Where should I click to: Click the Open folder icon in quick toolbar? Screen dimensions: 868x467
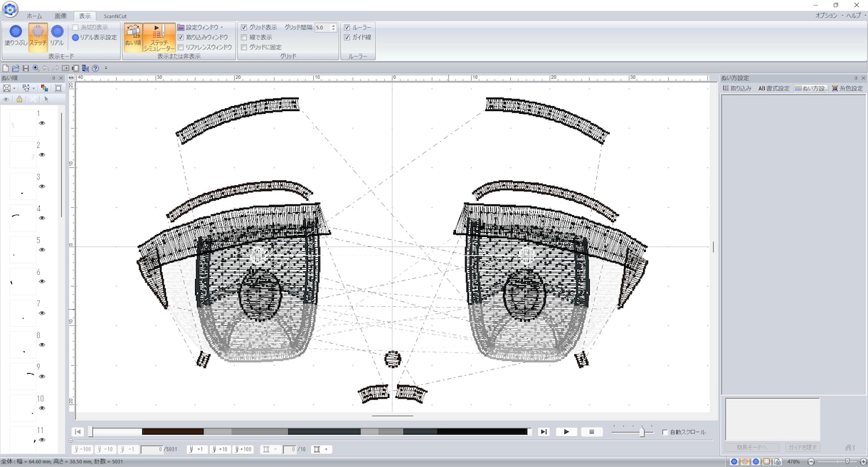16,68
